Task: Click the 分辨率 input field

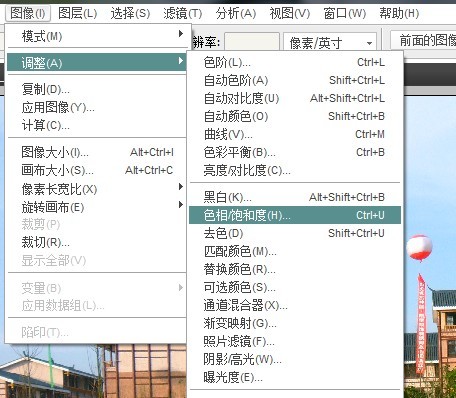Action: point(252,42)
